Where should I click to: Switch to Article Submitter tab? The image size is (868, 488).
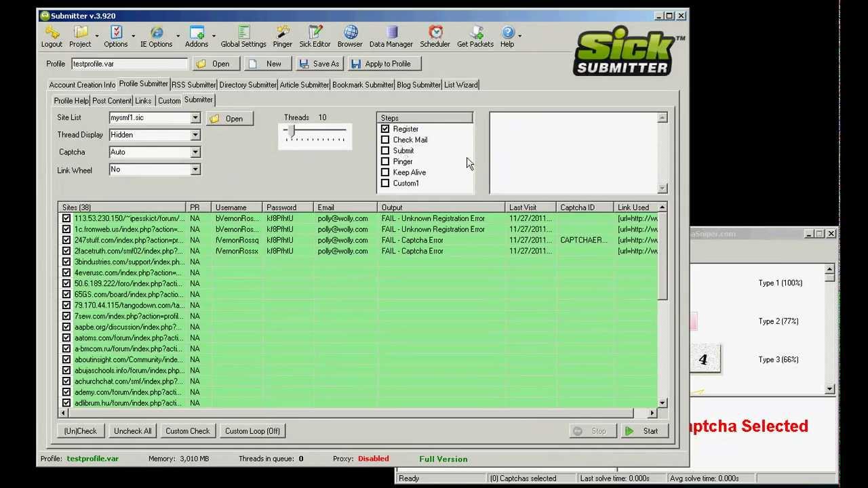pos(304,85)
